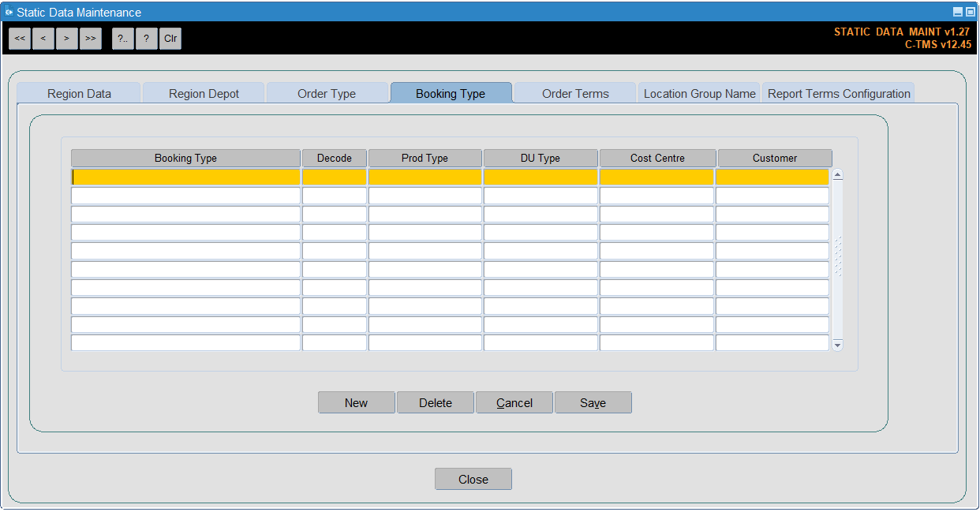Open the Report Terms Configuration tab
This screenshot has height=512, width=980.
pos(839,93)
